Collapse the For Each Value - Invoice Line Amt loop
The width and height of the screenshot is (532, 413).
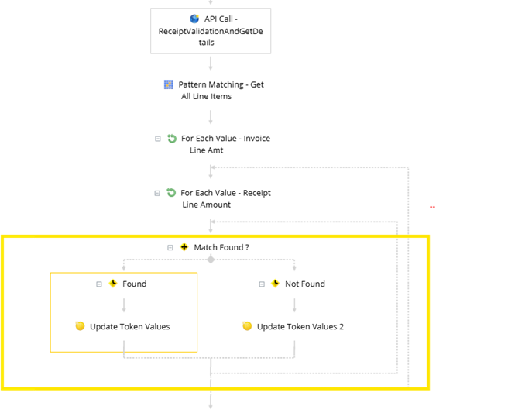[x=158, y=139]
